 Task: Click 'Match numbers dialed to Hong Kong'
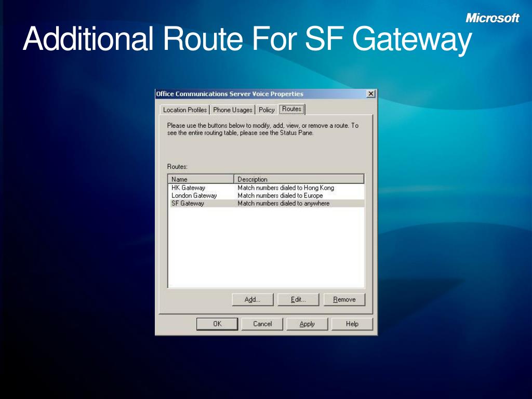click(x=286, y=188)
